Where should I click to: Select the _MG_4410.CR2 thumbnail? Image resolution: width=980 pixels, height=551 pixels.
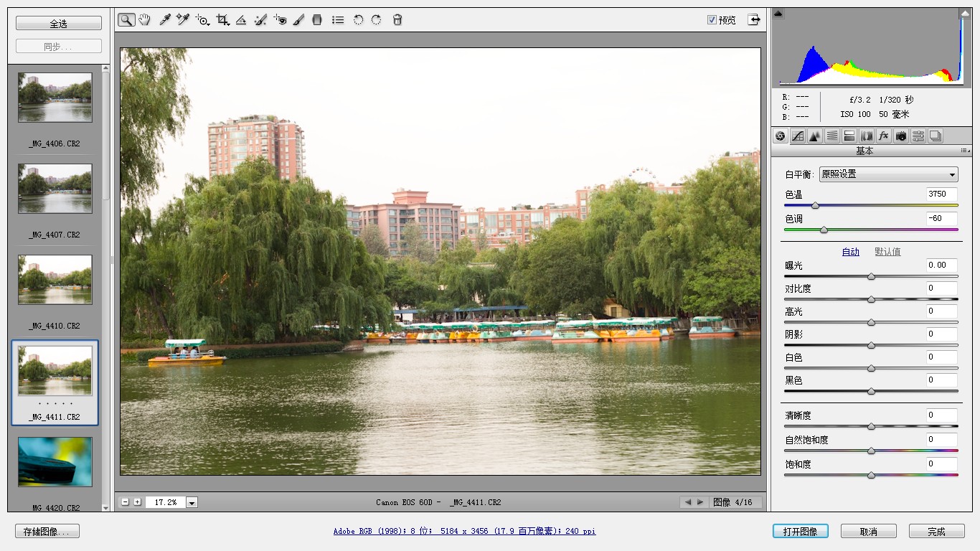click(55, 280)
